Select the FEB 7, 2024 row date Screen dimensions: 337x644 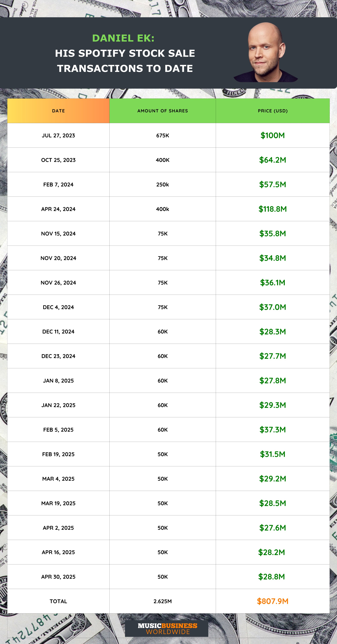(58, 184)
